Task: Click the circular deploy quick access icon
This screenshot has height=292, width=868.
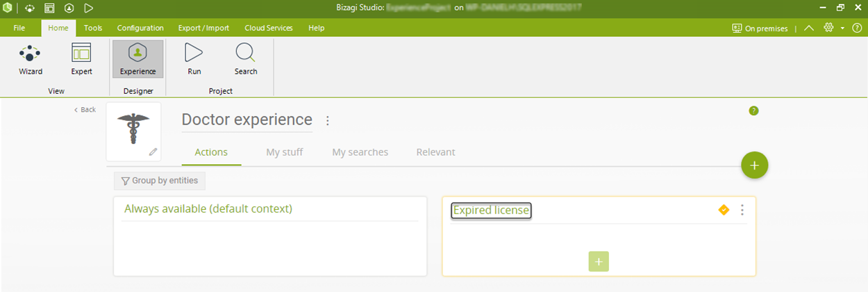Action: pyautogui.click(x=69, y=8)
